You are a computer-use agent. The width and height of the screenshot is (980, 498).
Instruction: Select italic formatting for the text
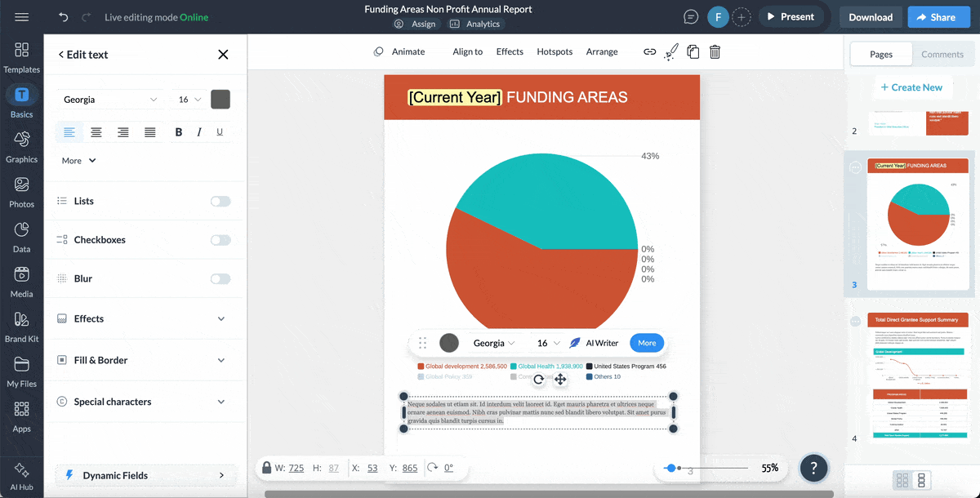198,131
